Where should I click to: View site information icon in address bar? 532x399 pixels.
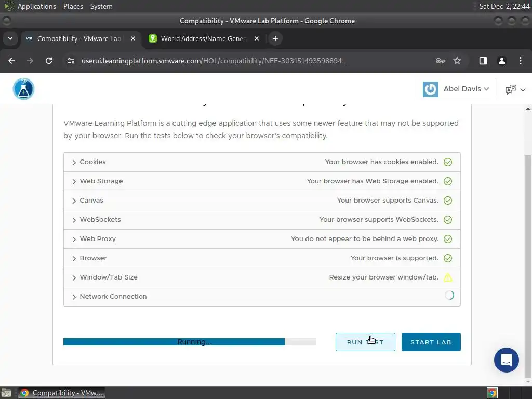pos(71,61)
